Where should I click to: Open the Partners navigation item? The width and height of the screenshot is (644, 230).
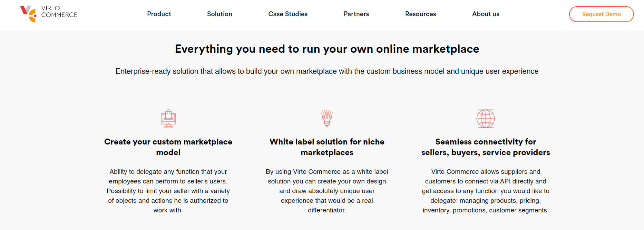click(x=356, y=14)
